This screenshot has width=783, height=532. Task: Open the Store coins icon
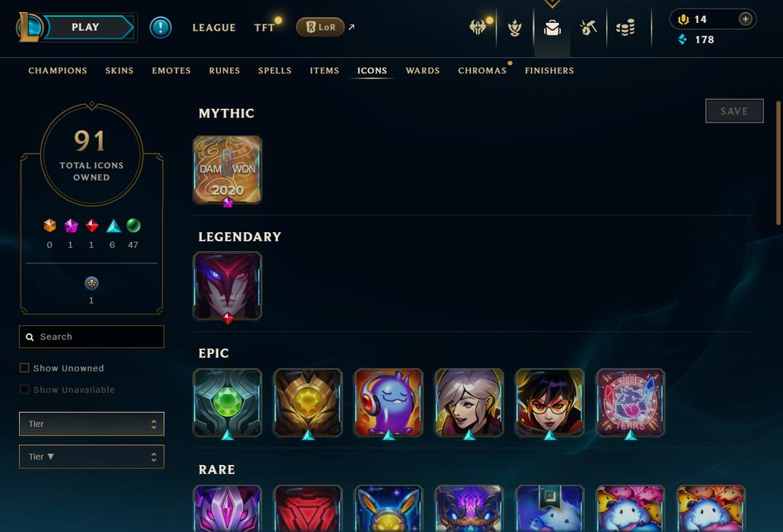pyautogui.click(x=625, y=28)
